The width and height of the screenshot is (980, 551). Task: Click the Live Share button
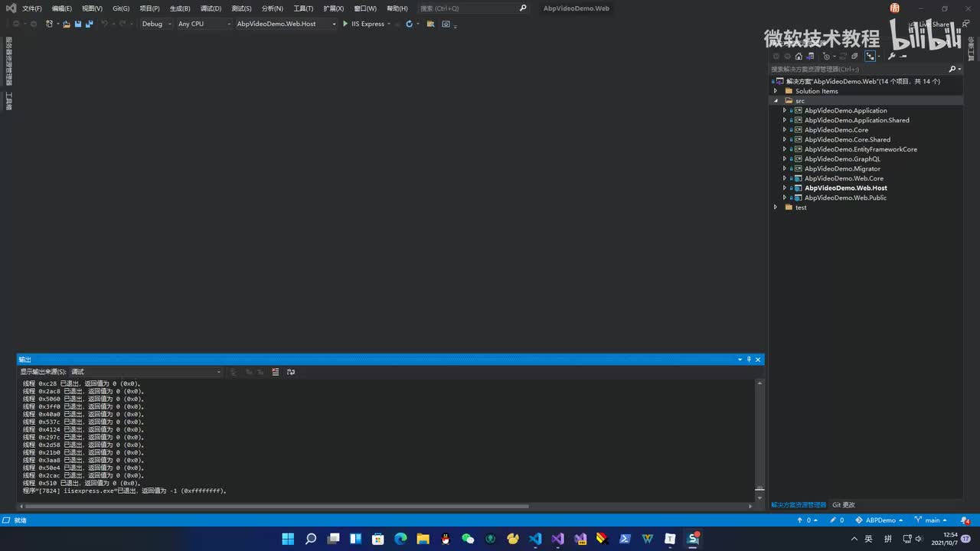tap(929, 24)
